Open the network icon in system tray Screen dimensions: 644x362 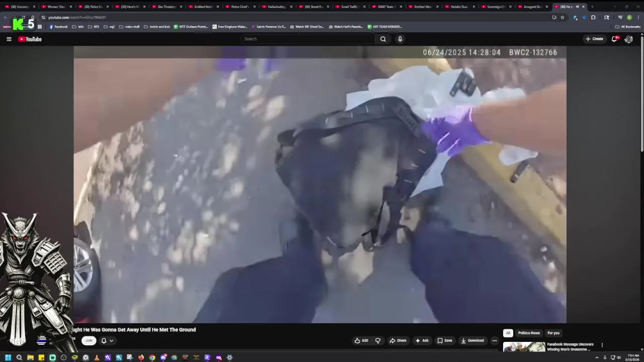tap(612, 357)
